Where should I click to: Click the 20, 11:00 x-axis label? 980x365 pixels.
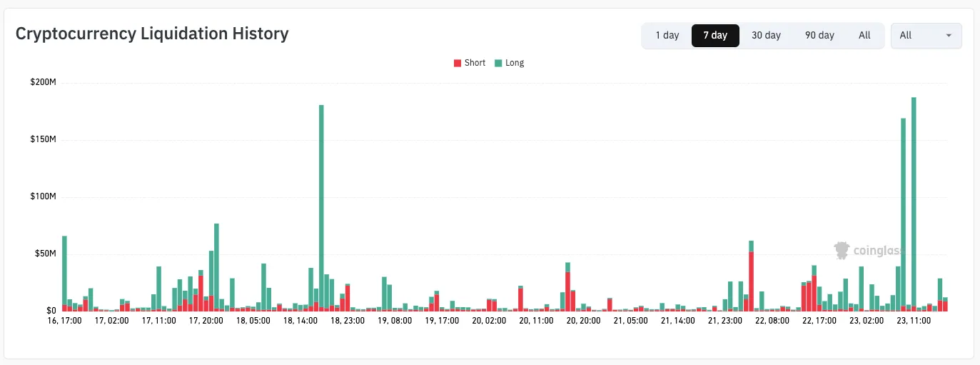pyautogui.click(x=536, y=321)
